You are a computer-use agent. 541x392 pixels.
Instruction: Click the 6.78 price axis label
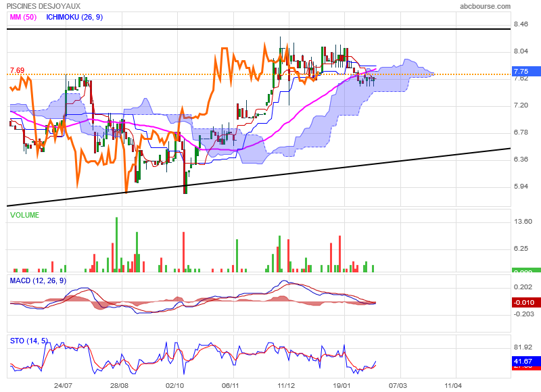[x=521, y=132]
